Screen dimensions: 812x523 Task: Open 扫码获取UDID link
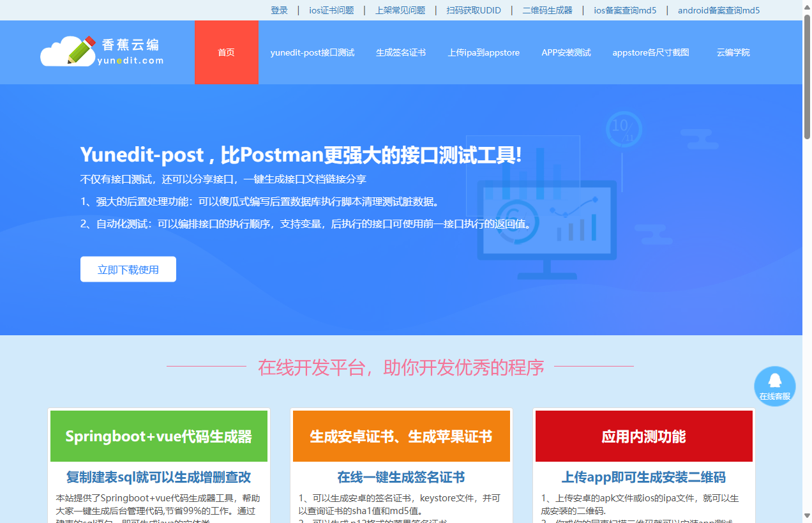coord(474,10)
